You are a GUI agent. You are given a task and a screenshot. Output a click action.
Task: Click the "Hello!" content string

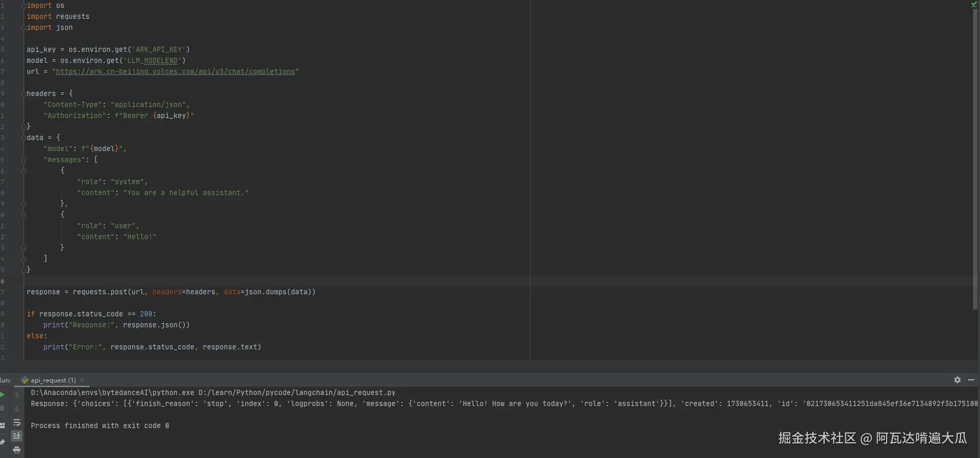(140, 237)
